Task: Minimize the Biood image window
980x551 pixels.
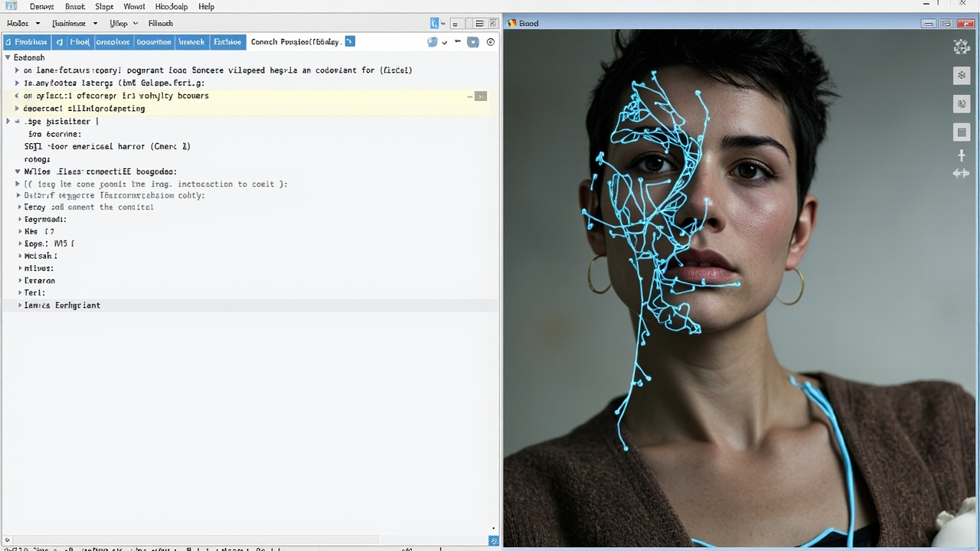Action: click(929, 24)
